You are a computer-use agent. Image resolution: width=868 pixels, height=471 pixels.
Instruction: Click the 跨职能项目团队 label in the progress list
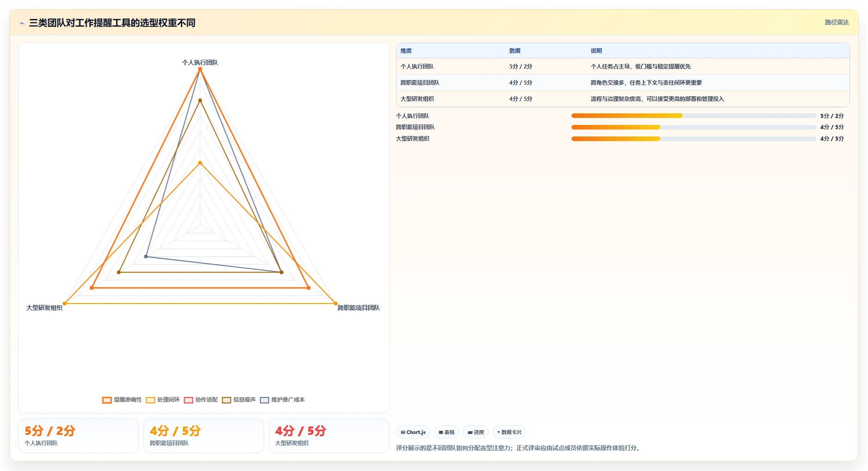(x=415, y=127)
